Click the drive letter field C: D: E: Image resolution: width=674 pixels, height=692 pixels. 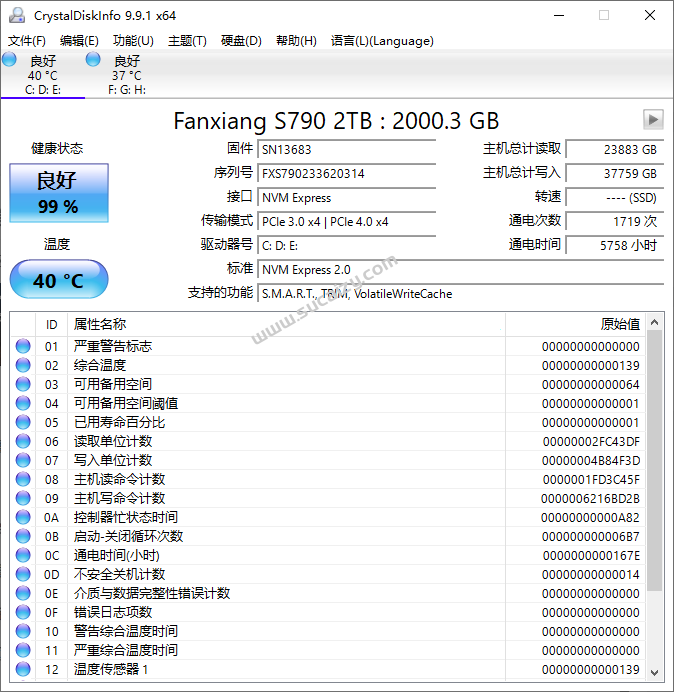346,245
